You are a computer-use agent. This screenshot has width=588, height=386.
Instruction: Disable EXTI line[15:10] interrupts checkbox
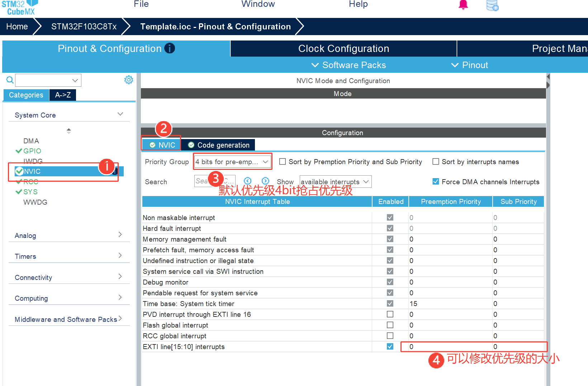[390, 346]
